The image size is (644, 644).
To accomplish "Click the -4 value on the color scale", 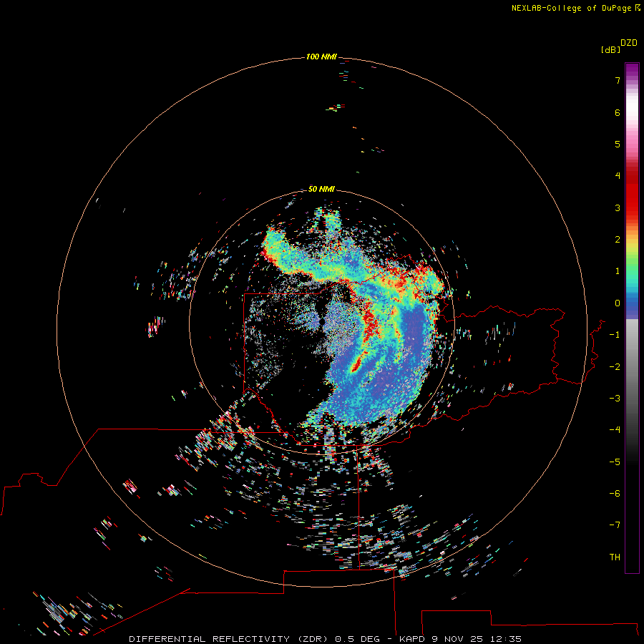I will click(x=615, y=429).
